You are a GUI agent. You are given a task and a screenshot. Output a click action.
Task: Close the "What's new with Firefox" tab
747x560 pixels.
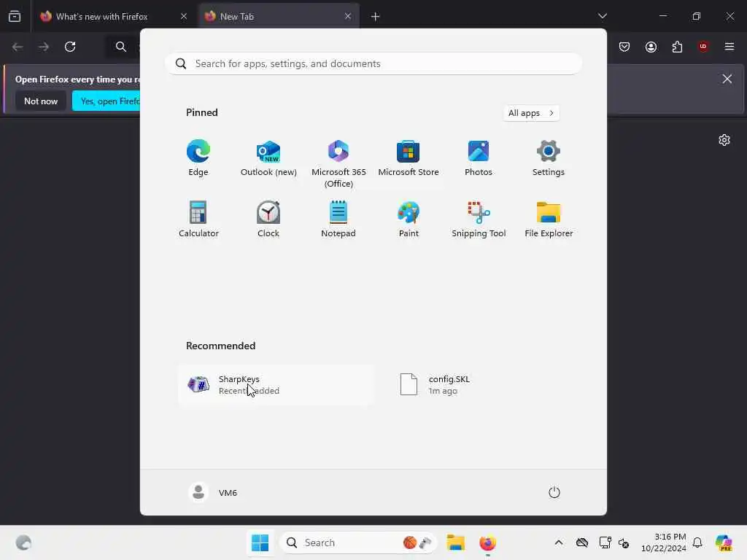tap(184, 17)
